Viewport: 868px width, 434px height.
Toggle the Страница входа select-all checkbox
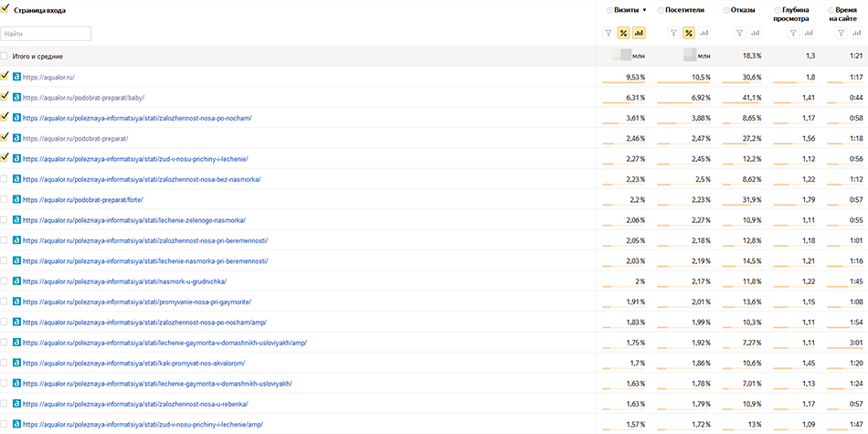(5, 9)
